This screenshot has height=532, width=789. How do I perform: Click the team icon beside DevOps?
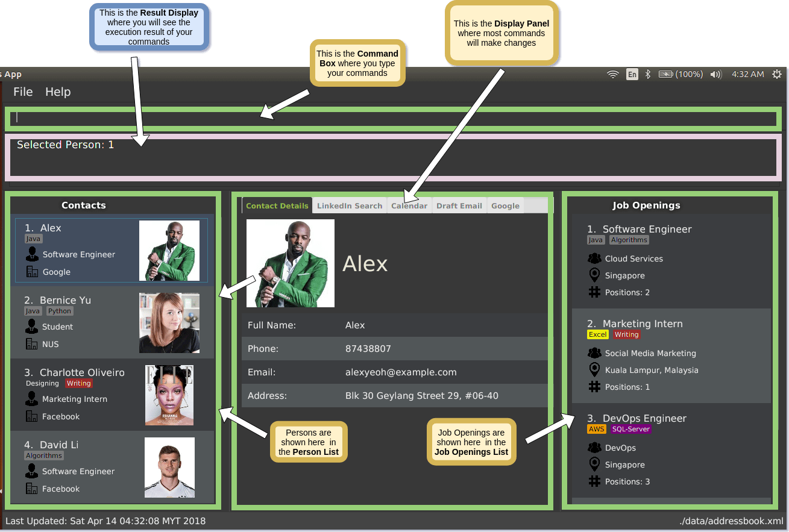[594, 448]
